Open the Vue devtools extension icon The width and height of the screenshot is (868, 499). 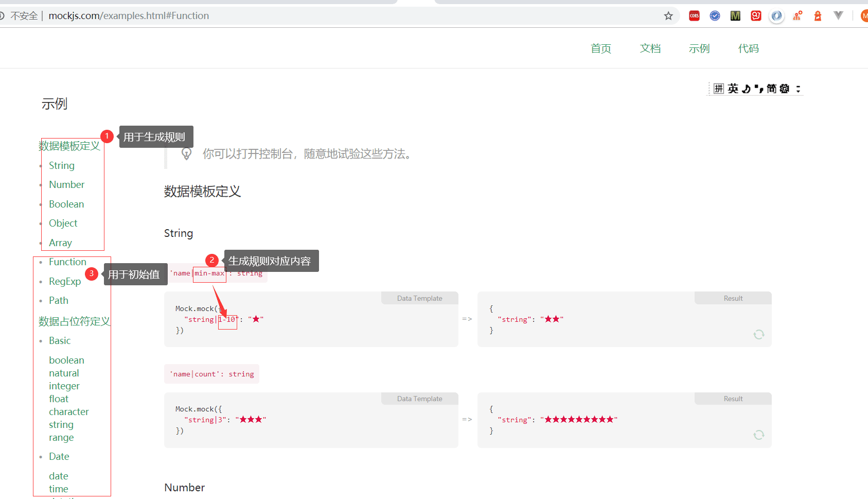tap(838, 15)
